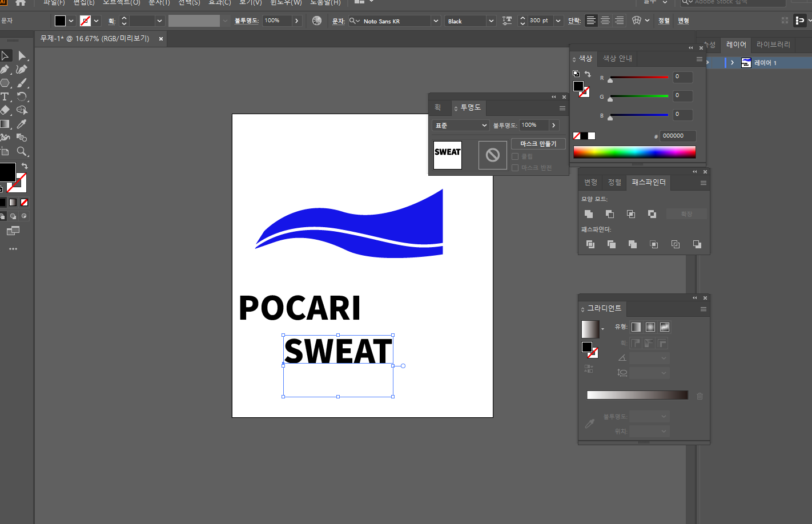
Task: Expand 레이어 1 layer row
Action: (732, 63)
